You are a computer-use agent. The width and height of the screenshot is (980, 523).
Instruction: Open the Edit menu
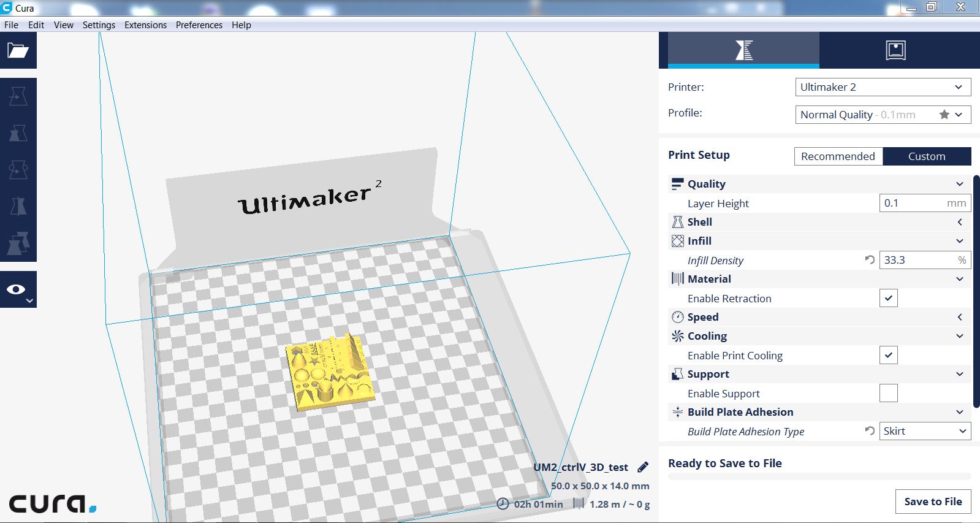pos(36,25)
